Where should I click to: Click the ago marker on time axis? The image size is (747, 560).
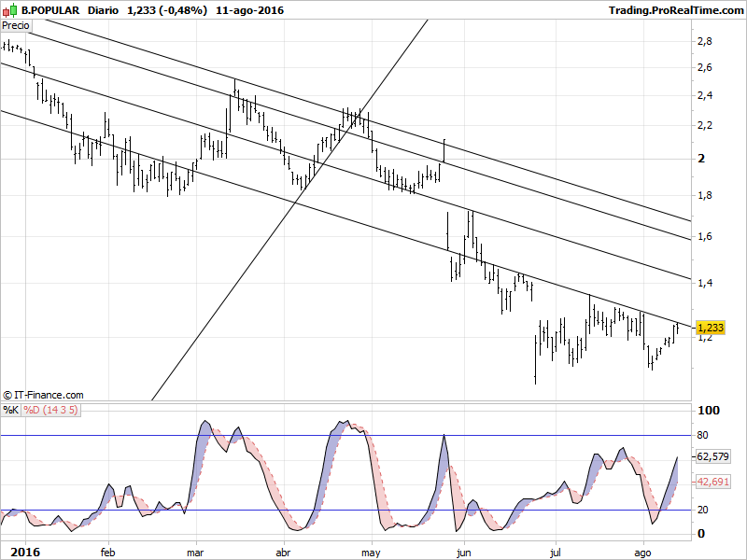pos(643,552)
